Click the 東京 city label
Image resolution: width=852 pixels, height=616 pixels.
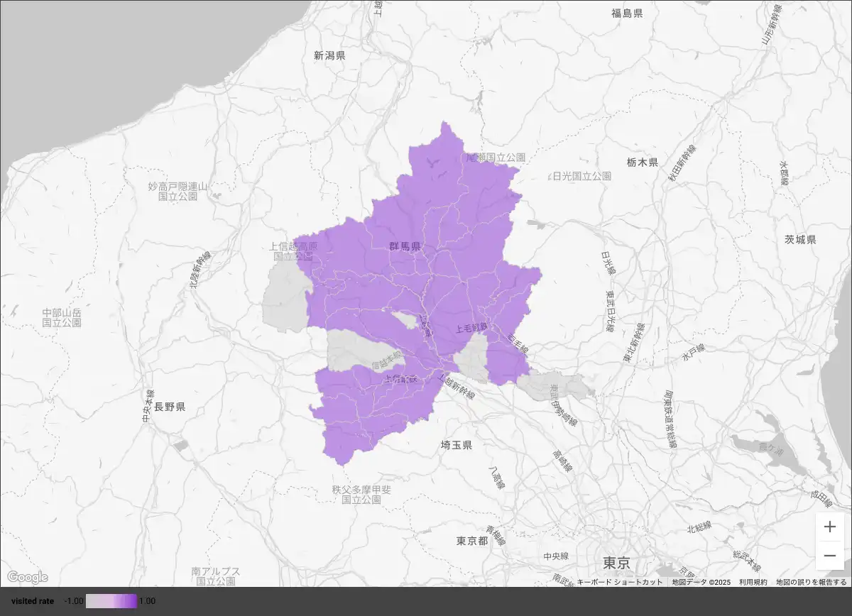(616, 563)
